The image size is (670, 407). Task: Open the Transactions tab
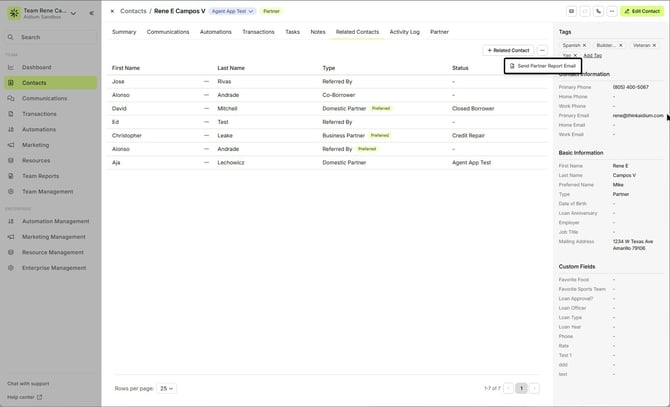click(x=258, y=32)
